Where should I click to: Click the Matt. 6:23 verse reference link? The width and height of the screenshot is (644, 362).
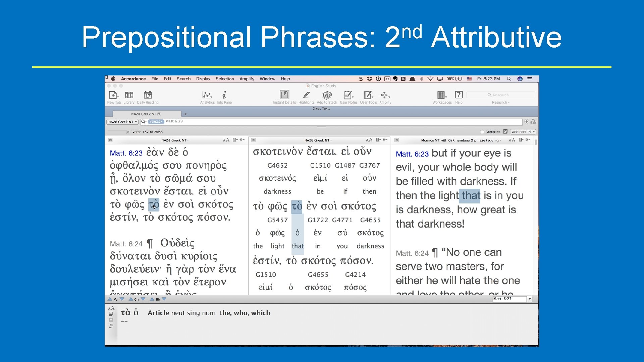[x=126, y=154]
